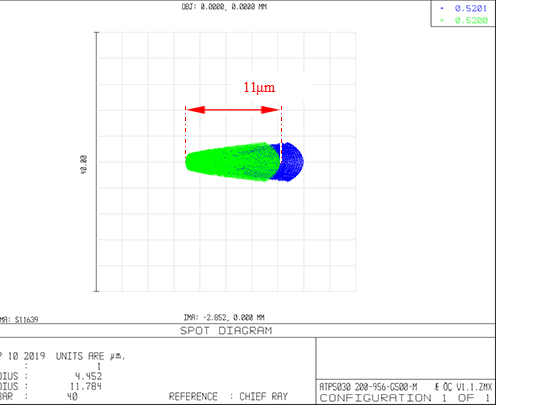The width and height of the screenshot is (540, 406).
Task: Click the red 11µm dimension label
Action: coord(259,87)
